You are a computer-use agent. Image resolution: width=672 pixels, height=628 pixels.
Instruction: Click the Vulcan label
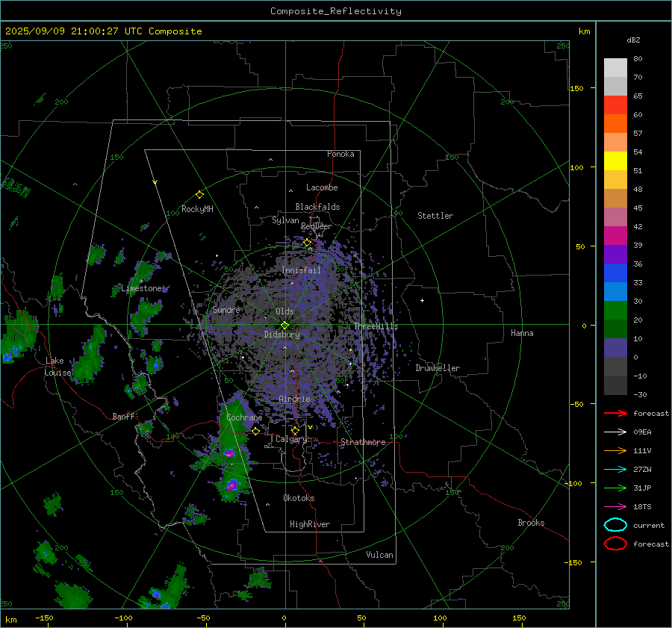click(x=379, y=555)
